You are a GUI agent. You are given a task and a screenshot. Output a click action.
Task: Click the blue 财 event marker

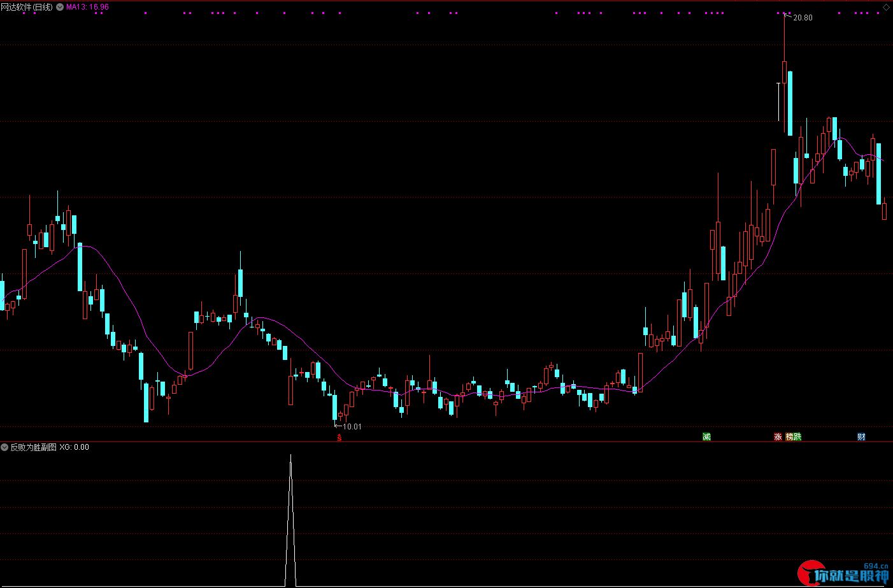861,436
